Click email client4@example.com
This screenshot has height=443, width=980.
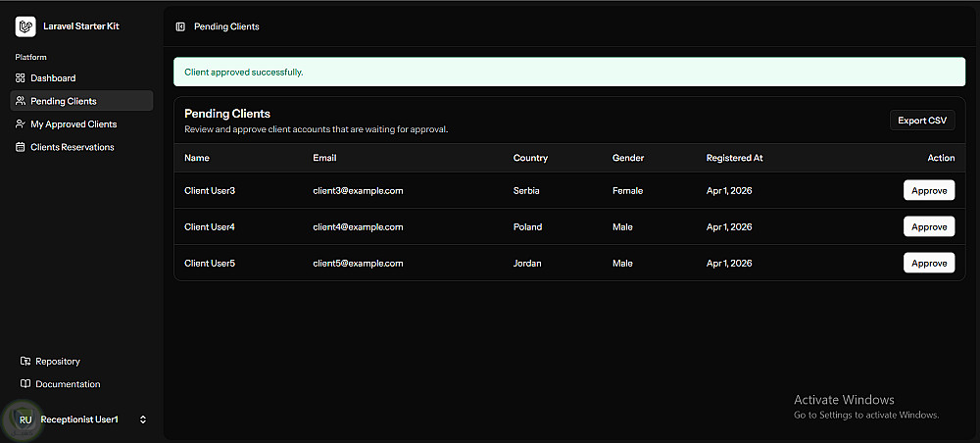pyautogui.click(x=358, y=226)
